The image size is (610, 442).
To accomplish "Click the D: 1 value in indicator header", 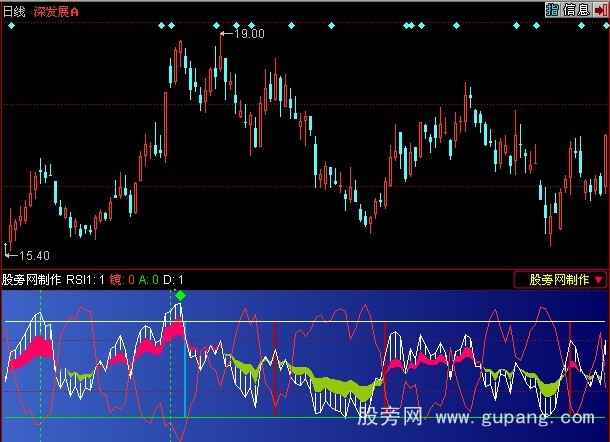I will click(x=173, y=279).
